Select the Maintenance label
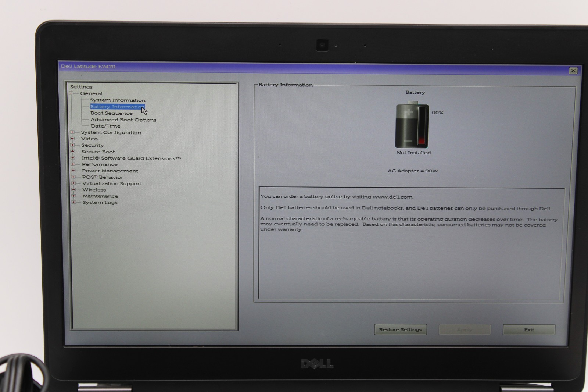The image size is (588, 392). click(x=100, y=196)
